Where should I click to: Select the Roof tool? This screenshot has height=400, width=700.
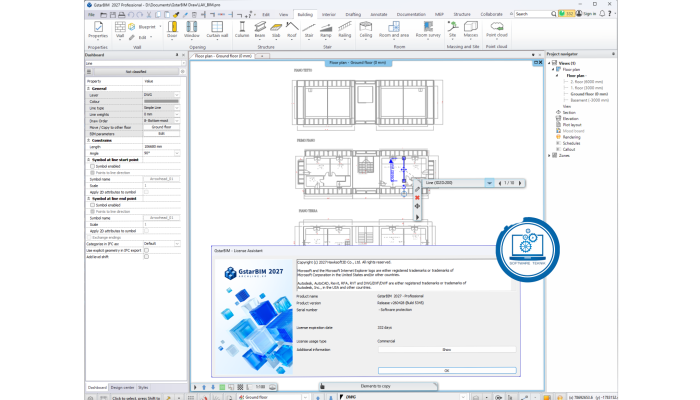click(x=292, y=30)
